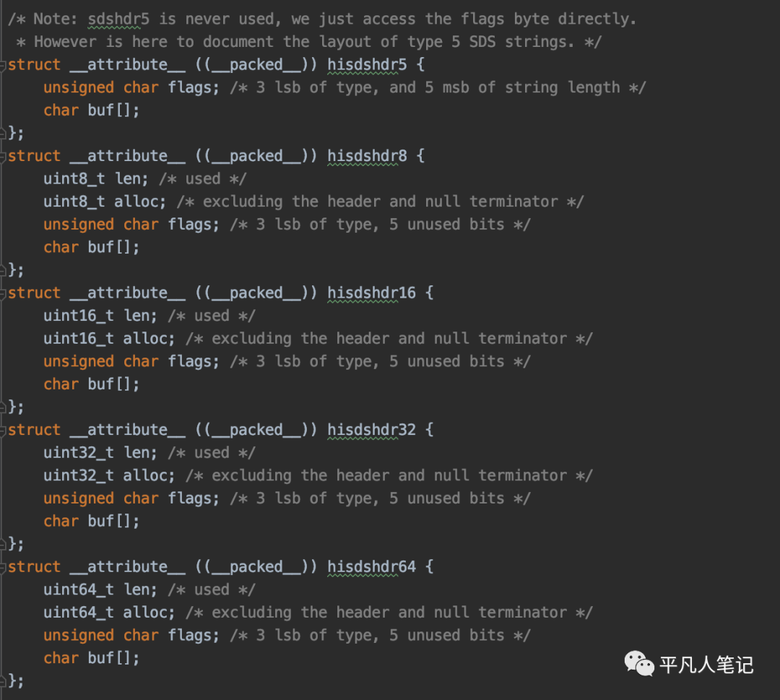Collapse the hisdshdr8 struct fold marker

(2, 157)
